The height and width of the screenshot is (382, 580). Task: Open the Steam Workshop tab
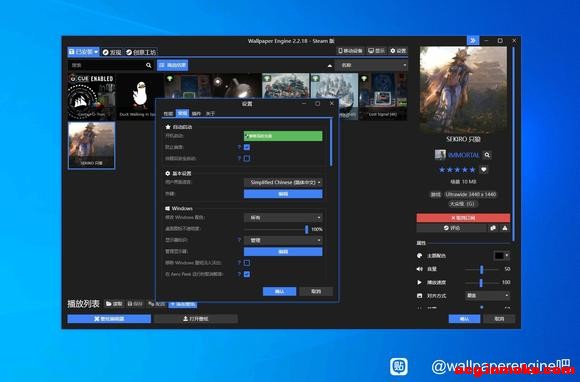(x=141, y=52)
